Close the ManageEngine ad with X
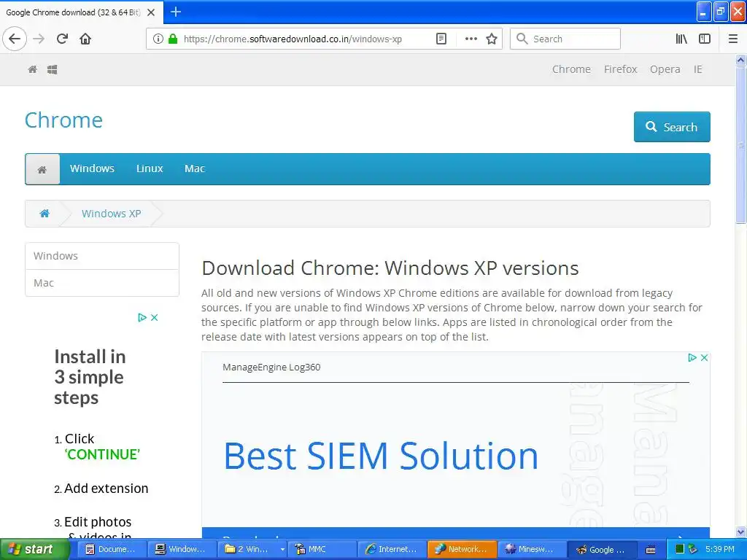 (704, 357)
